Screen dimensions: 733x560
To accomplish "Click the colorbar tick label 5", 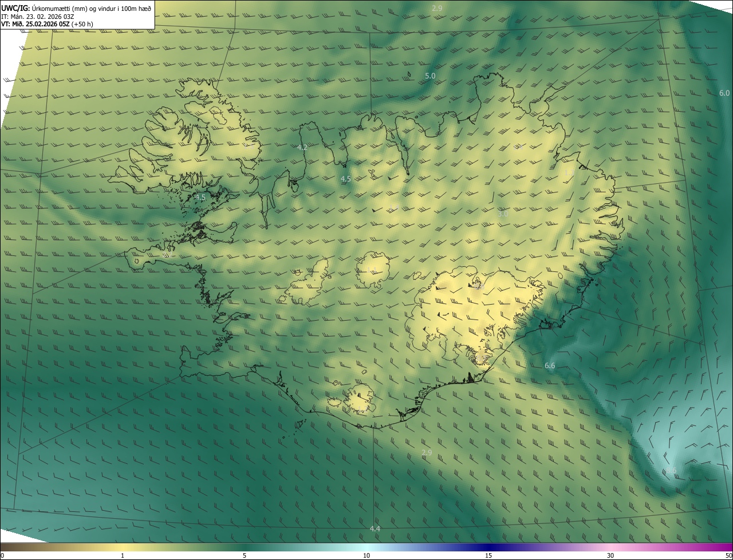I will click(245, 555).
